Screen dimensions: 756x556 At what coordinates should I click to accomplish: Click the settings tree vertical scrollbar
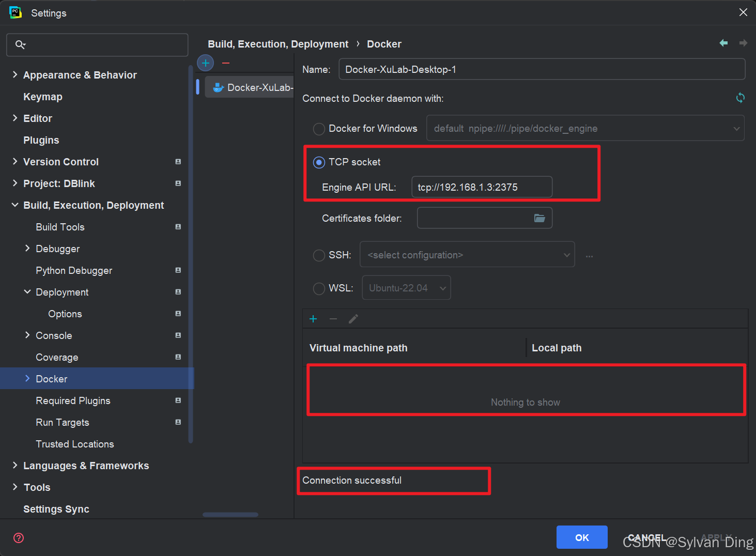tap(191, 253)
